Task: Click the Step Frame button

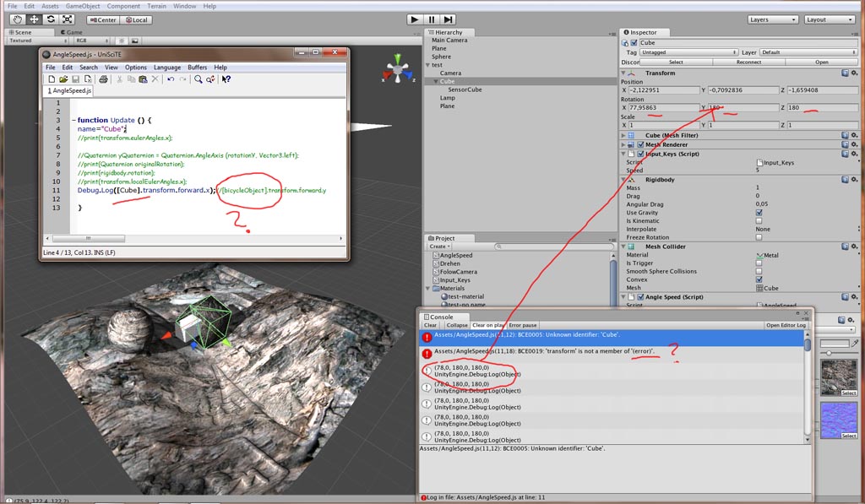Action: [x=449, y=19]
